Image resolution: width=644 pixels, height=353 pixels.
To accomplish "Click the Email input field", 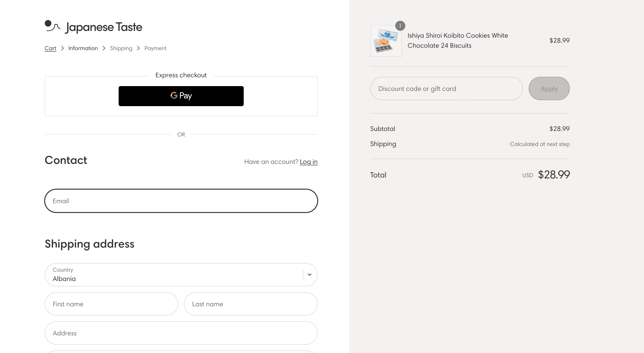I will [181, 200].
